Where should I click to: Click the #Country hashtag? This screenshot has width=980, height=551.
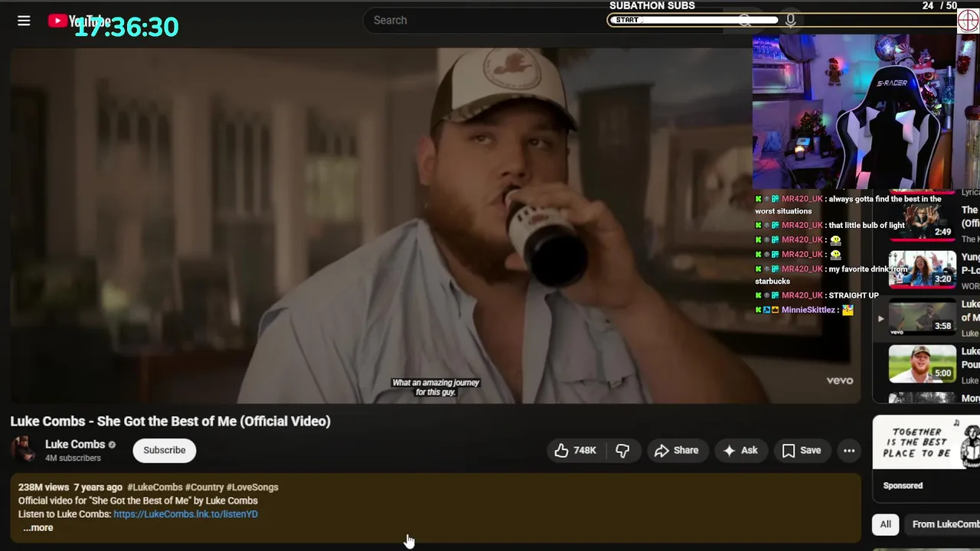[204, 487]
